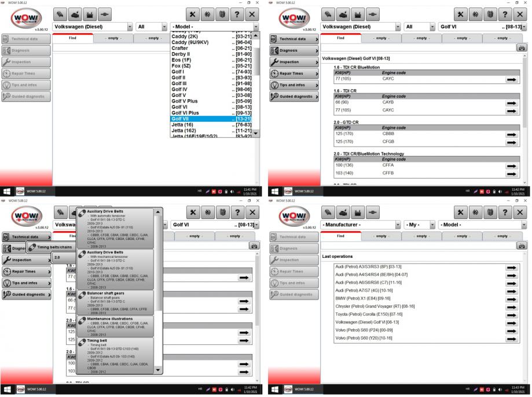Click model list scrollbar down arrow in top-left window
The height and width of the screenshot is (397, 532).
pyautogui.click(x=256, y=133)
